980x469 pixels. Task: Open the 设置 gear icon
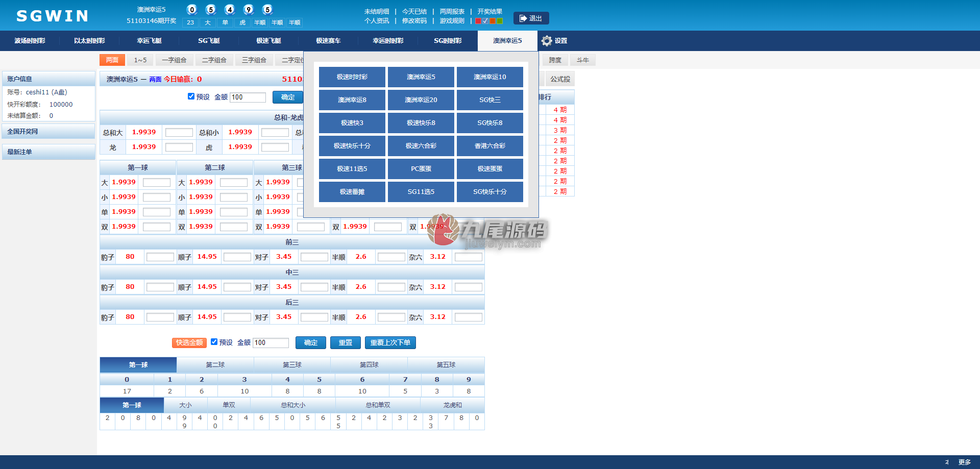[547, 41]
